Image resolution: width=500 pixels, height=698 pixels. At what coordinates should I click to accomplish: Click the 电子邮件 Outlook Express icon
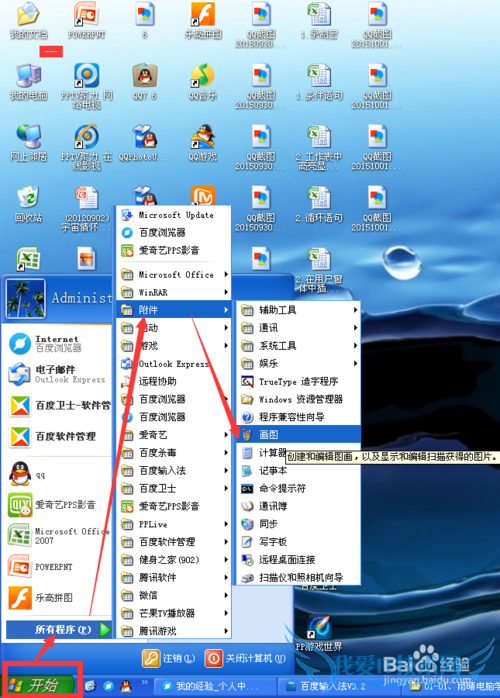pos(20,374)
